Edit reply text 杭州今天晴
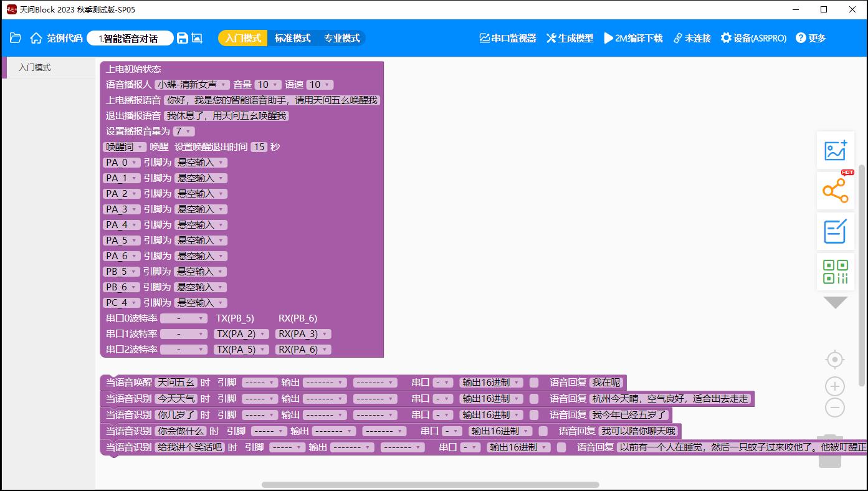868x491 pixels. pyautogui.click(x=670, y=398)
